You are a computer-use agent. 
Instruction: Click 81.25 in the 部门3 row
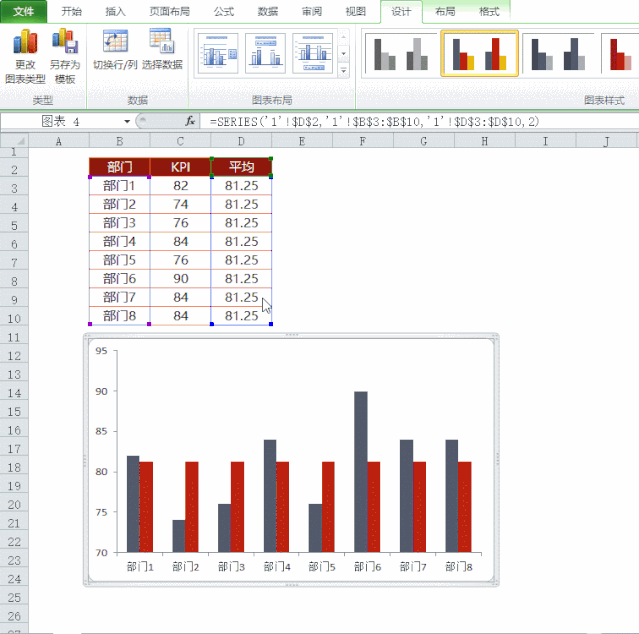(x=241, y=223)
